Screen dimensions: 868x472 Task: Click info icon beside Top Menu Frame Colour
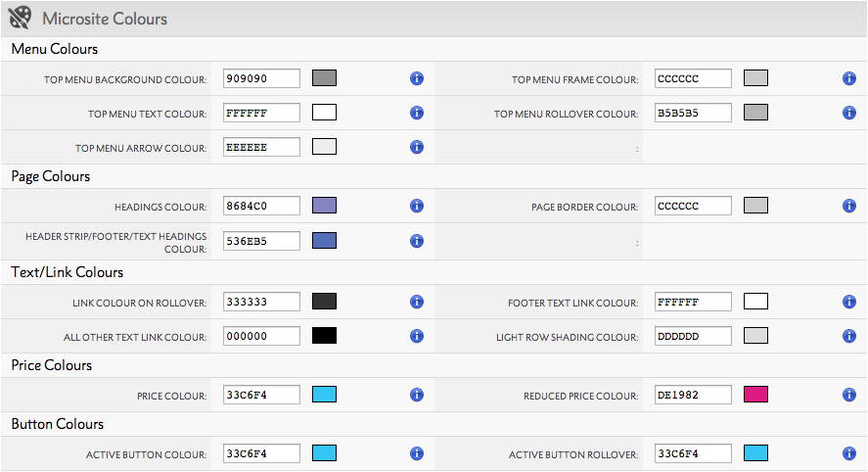[848, 78]
